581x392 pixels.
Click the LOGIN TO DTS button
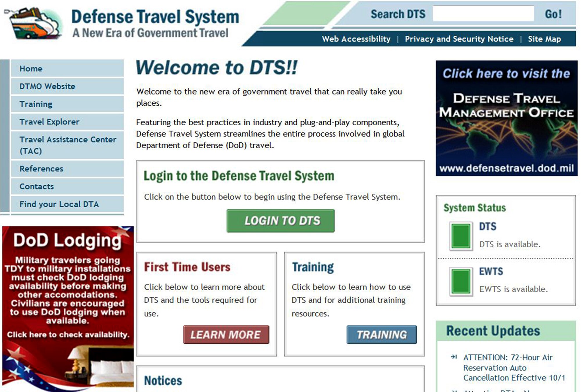click(x=281, y=220)
